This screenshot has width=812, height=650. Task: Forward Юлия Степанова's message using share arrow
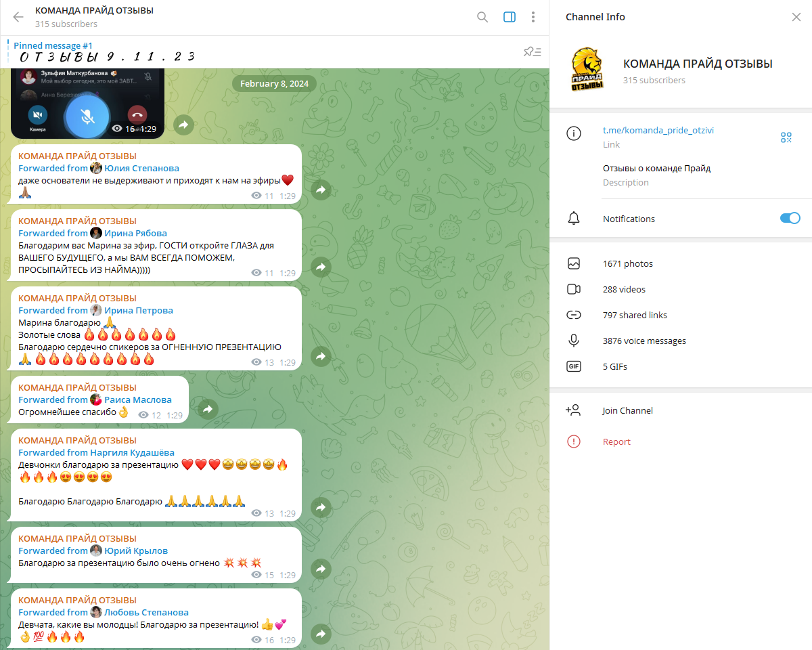pyautogui.click(x=321, y=190)
